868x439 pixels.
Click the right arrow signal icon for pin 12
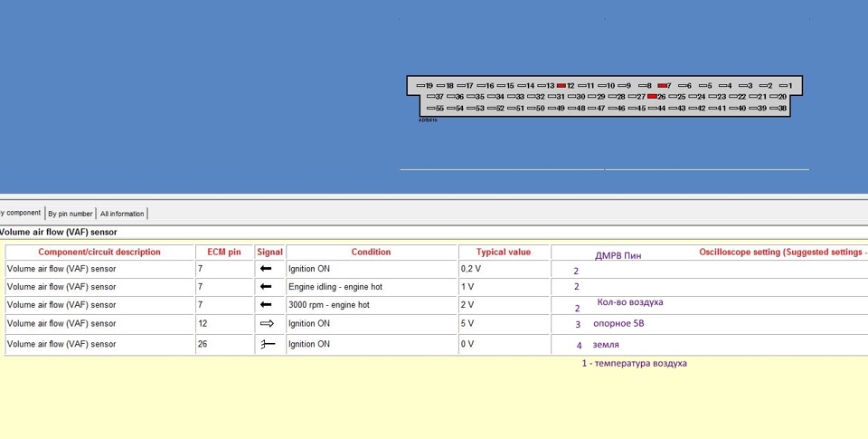[268, 323]
